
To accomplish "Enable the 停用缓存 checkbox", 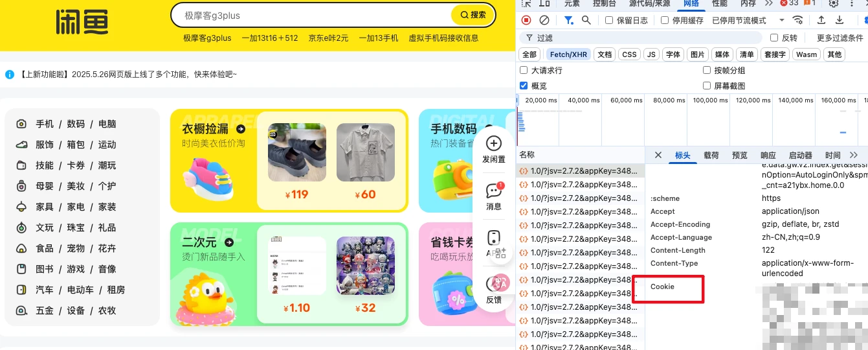I will pyautogui.click(x=665, y=20).
